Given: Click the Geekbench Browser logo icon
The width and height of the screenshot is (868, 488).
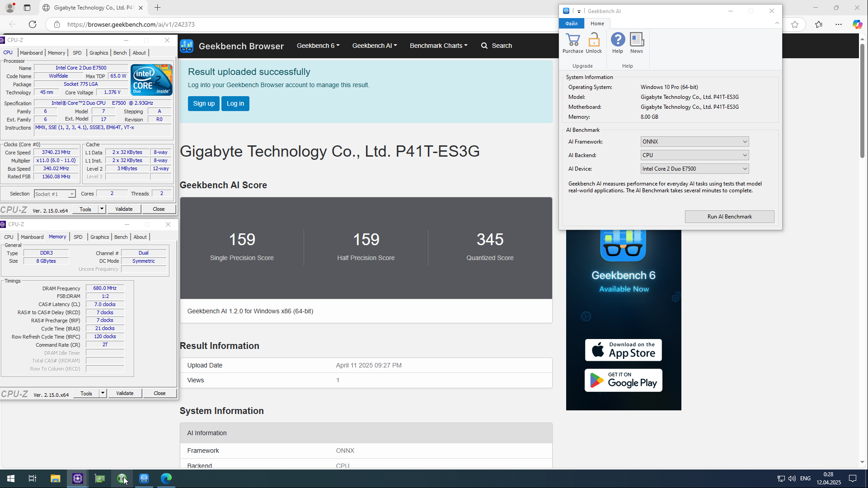Looking at the screenshot, I should 187,46.
